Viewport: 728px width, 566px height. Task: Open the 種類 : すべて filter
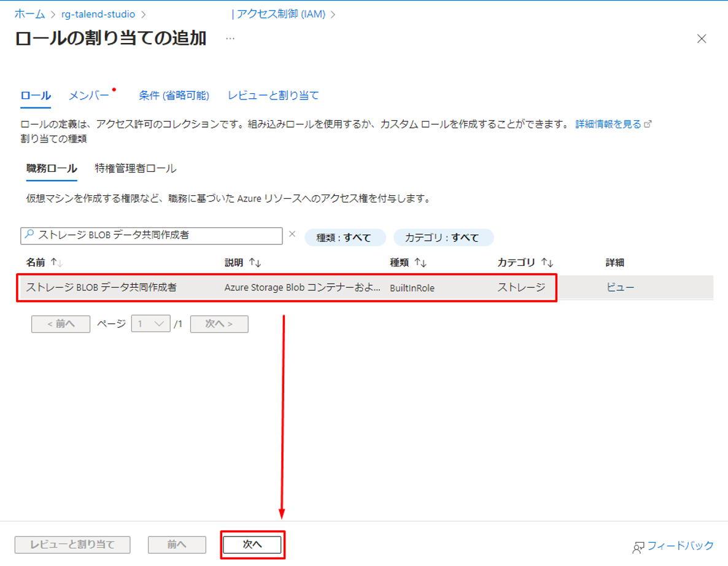344,237
